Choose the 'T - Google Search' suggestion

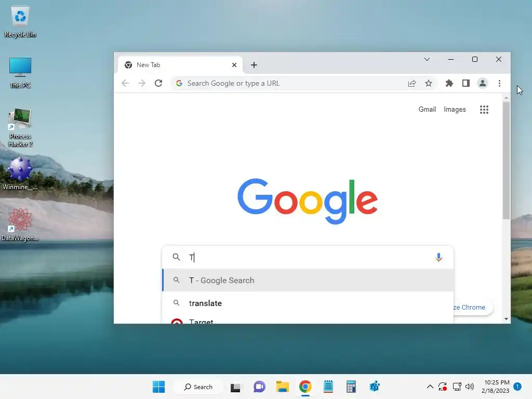click(x=308, y=280)
